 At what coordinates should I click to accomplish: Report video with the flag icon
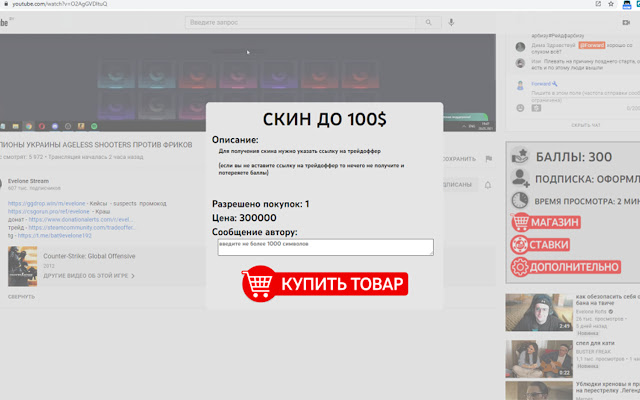click(x=489, y=159)
